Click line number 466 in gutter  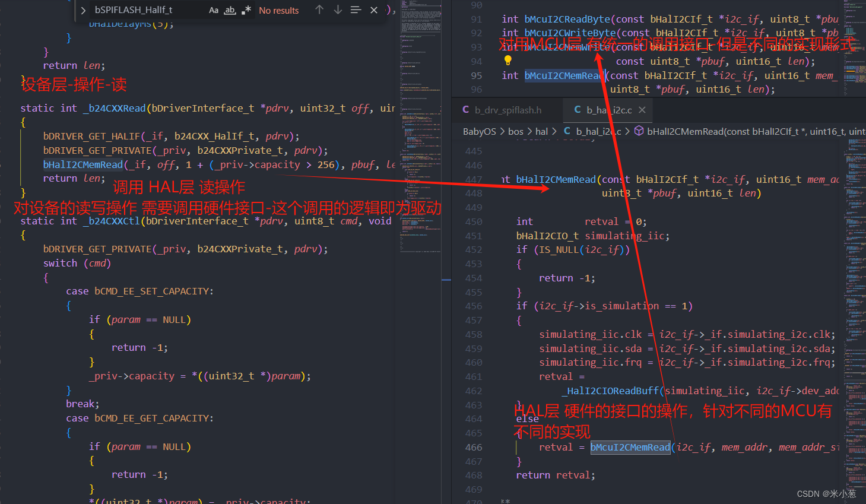(474, 447)
